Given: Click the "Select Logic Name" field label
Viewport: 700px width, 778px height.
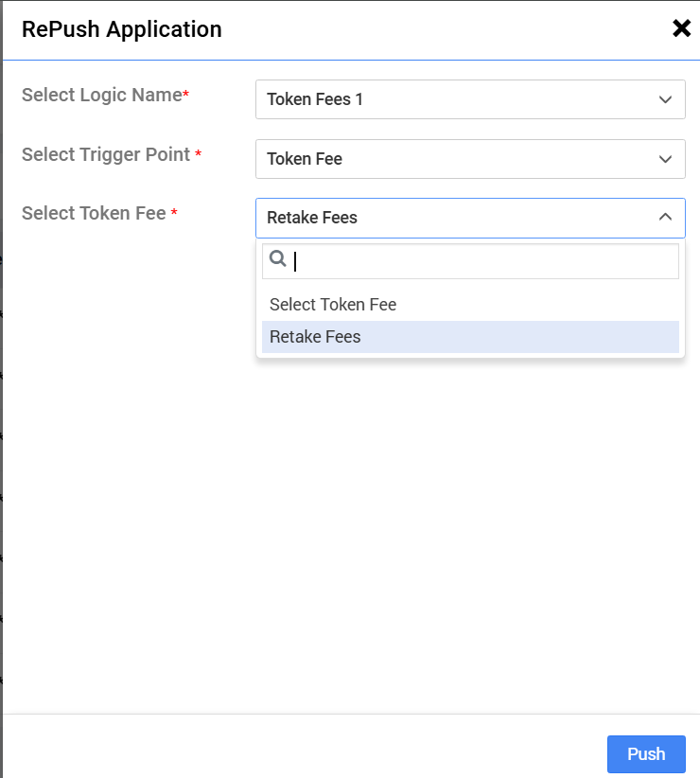Looking at the screenshot, I should (101, 95).
